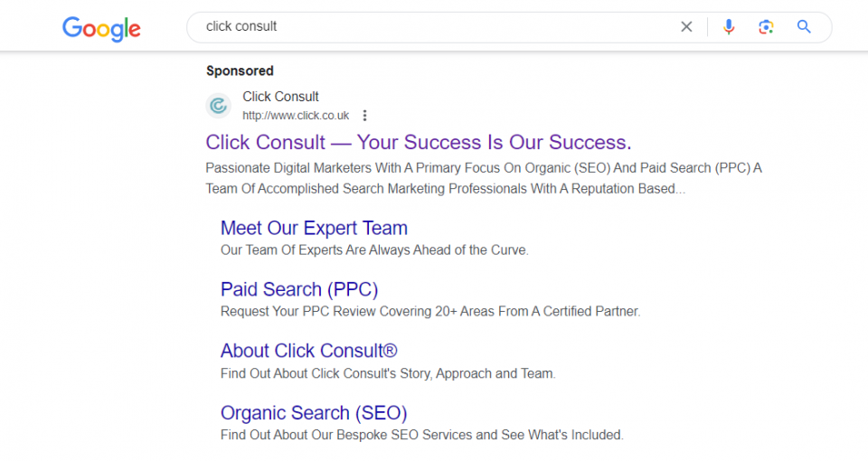
Task: Open Google Lens image search
Action: (766, 26)
